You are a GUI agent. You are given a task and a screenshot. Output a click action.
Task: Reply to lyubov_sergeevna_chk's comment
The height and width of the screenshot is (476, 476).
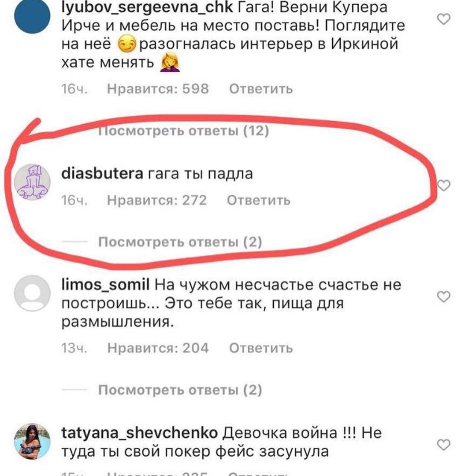click(x=261, y=89)
